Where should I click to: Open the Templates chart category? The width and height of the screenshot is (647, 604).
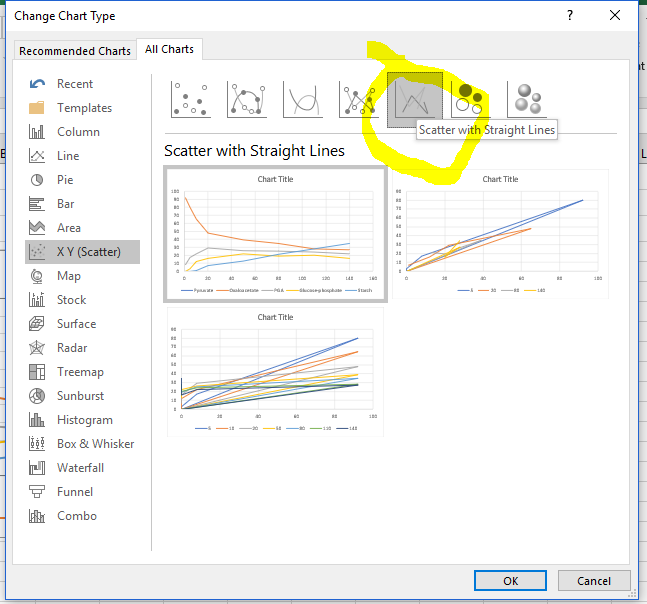[x=83, y=108]
